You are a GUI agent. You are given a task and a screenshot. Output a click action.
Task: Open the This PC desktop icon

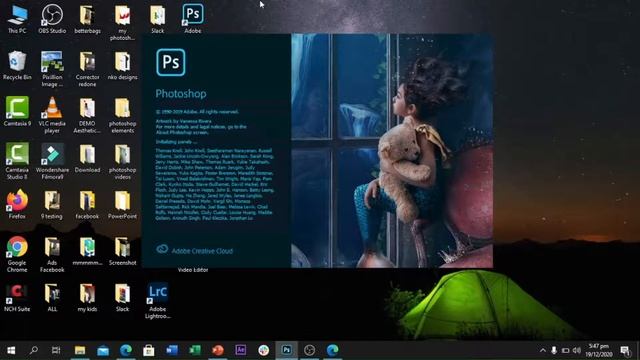tap(17, 18)
